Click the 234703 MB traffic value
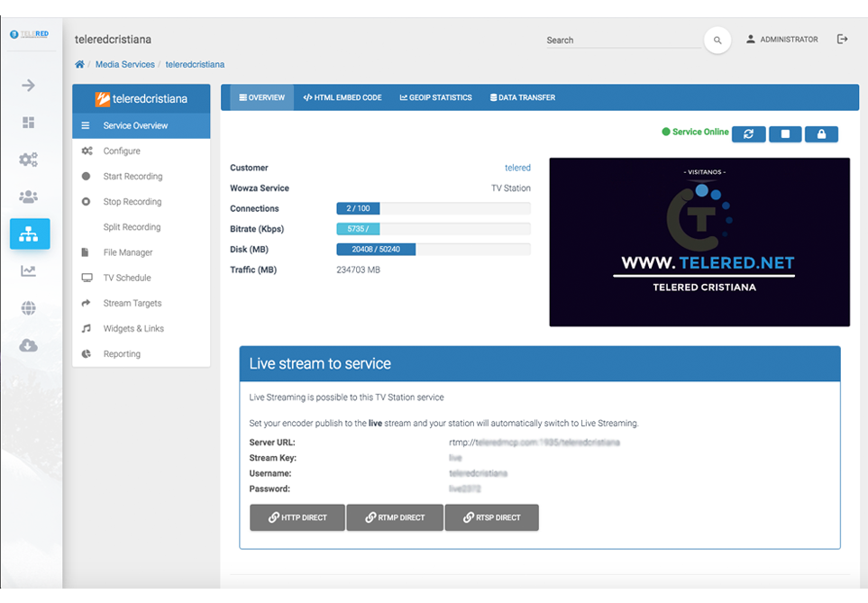868x603 pixels. (x=358, y=270)
